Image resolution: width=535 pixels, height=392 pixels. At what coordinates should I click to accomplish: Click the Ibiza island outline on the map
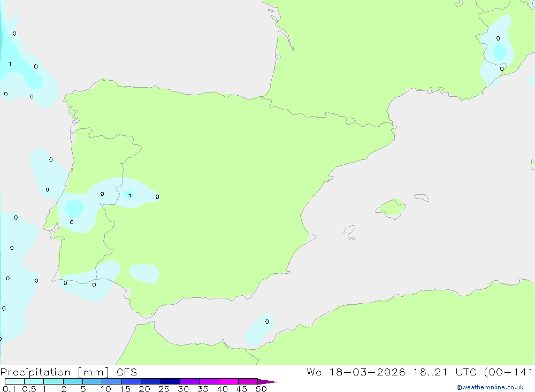[349, 230]
